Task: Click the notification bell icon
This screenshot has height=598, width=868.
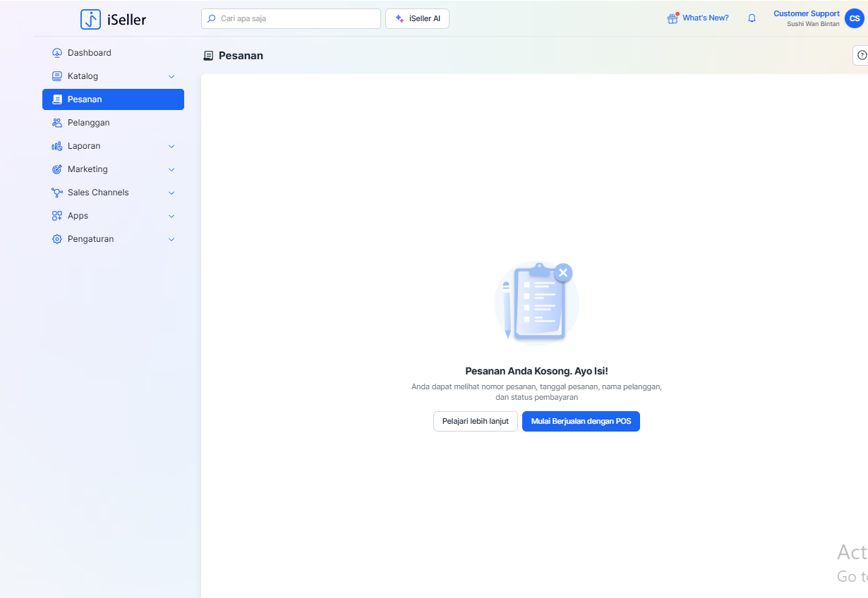Action: (752, 18)
